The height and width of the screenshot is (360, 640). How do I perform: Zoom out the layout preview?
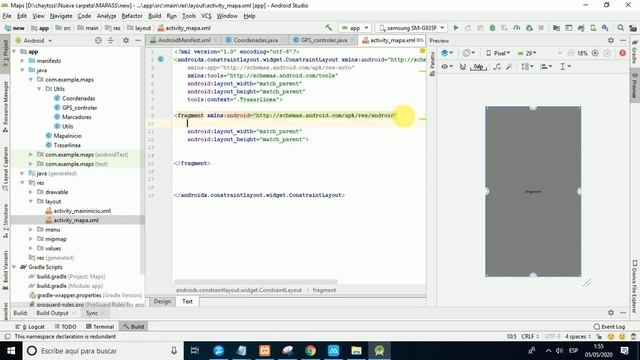tap(571, 53)
